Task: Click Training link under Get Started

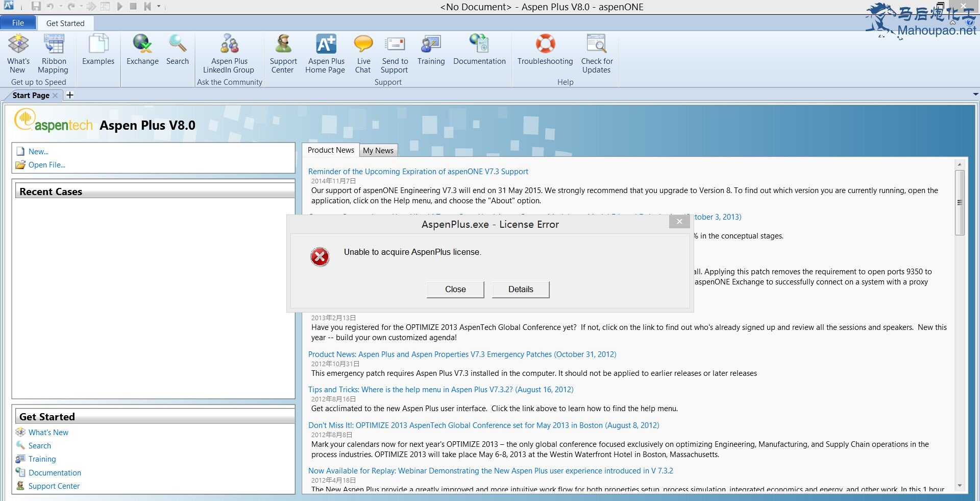Action: 42,459
